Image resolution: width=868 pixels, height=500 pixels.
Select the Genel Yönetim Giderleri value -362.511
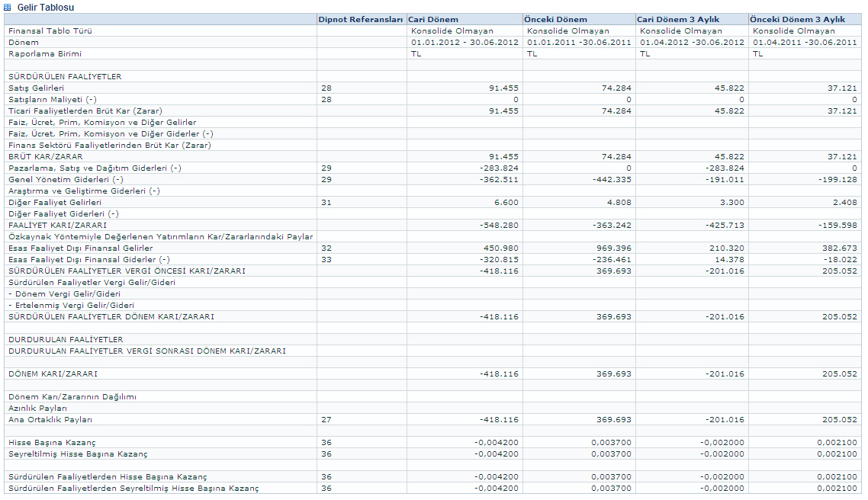click(x=499, y=180)
